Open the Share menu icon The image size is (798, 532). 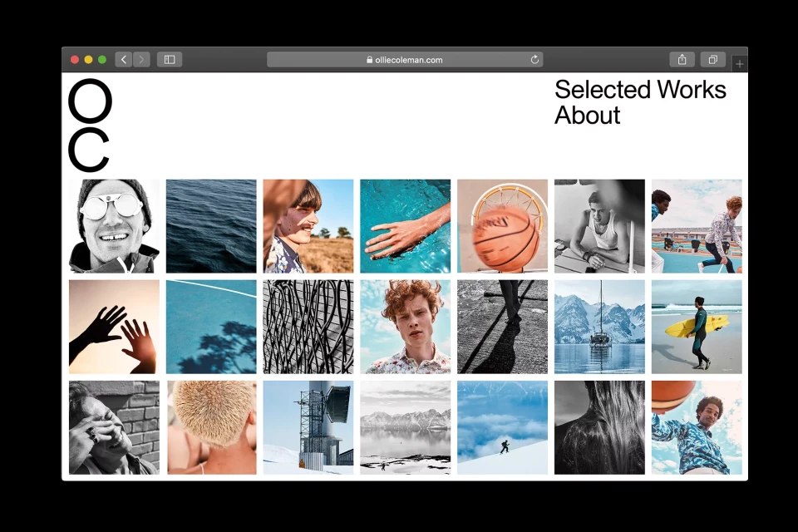coord(682,60)
